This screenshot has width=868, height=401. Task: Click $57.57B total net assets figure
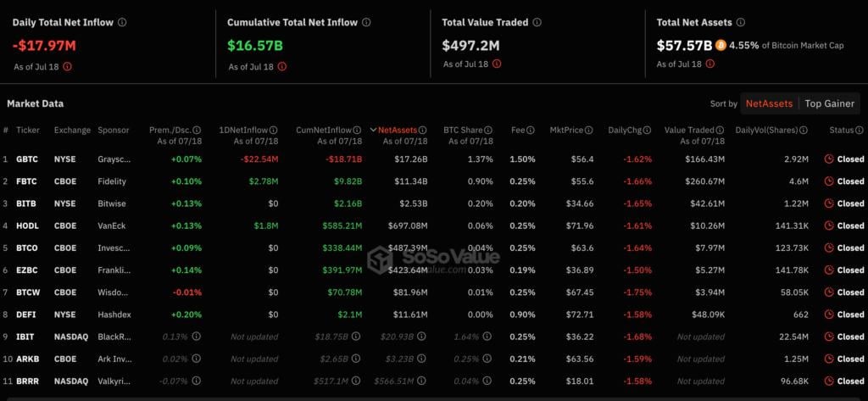pyautogui.click(x=684, y=46)
